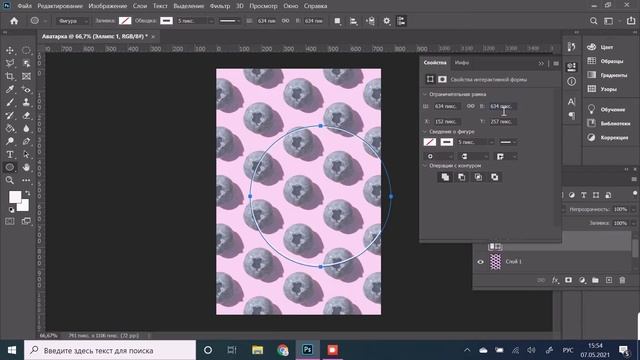Create a new layer

tap(609, 280)
